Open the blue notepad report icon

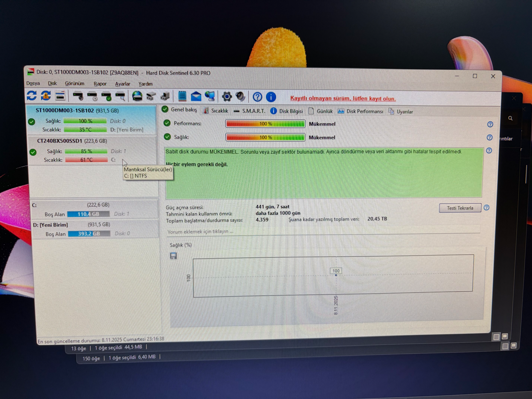pyautogui.click(x=182, y=96)
